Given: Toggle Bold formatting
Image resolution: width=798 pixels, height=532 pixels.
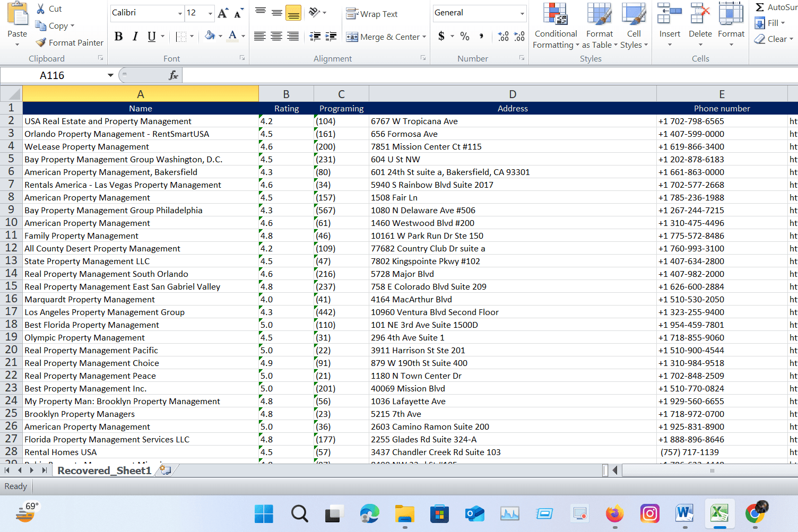Looking at the screenshot, I should 118,36.
